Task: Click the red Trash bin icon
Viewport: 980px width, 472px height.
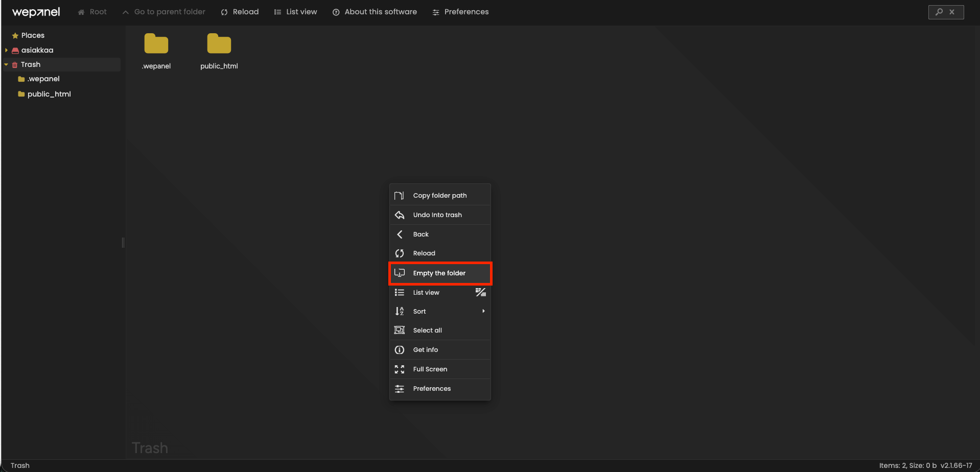Action: tap(15, 65)
